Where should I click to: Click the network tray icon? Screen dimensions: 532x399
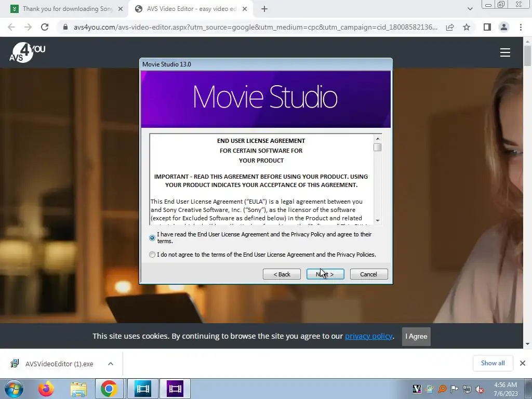pyautogui.click(x=467, y=389)
